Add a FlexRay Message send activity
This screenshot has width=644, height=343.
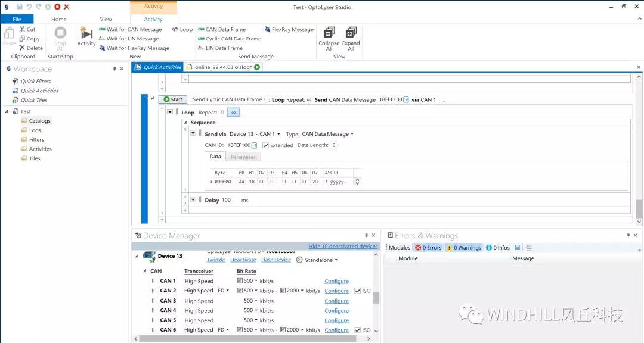[289, 29]
